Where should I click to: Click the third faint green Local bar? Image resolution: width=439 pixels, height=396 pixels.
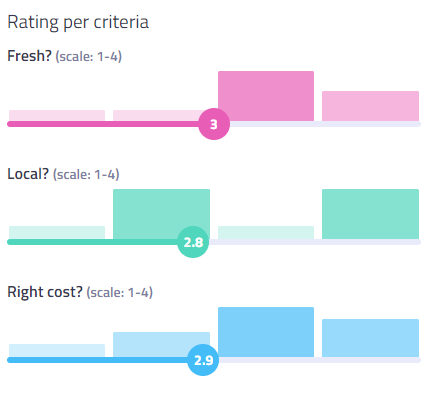coord(266,233)
